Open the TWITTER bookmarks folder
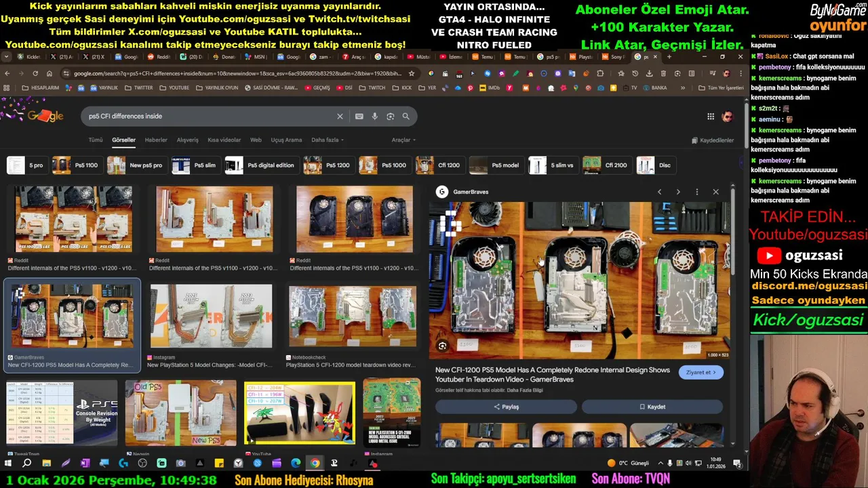 point(138,88)
